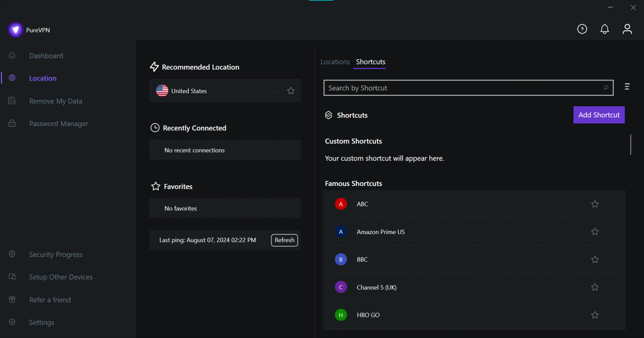Viewport: 644px width, 338px height.
Task: Favorite the United States recommended location
Action: 291,91
